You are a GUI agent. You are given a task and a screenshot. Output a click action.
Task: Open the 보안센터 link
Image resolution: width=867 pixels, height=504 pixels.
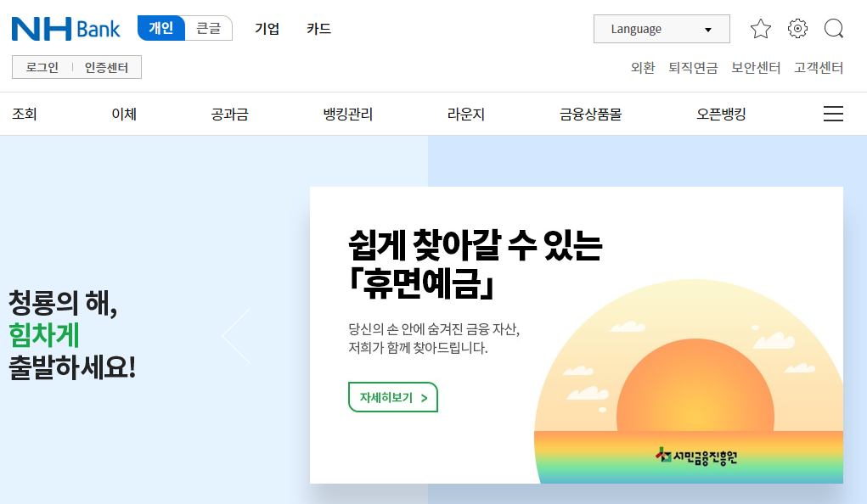click(x=756, y=68)
